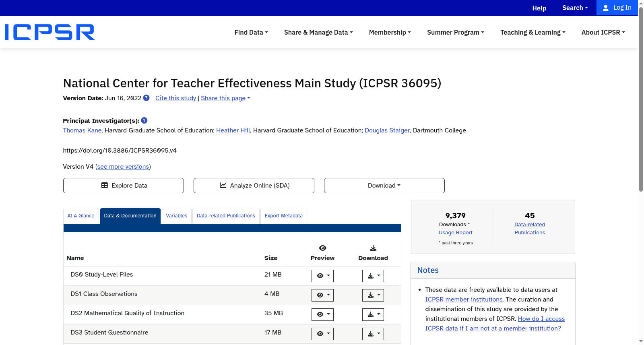This screenshot has height=345, width=644.
Task: Open the Usage Report link
Action: 456,233
